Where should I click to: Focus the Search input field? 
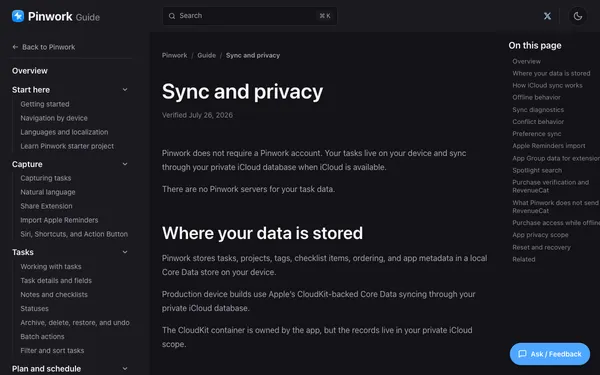coord(250,16)
